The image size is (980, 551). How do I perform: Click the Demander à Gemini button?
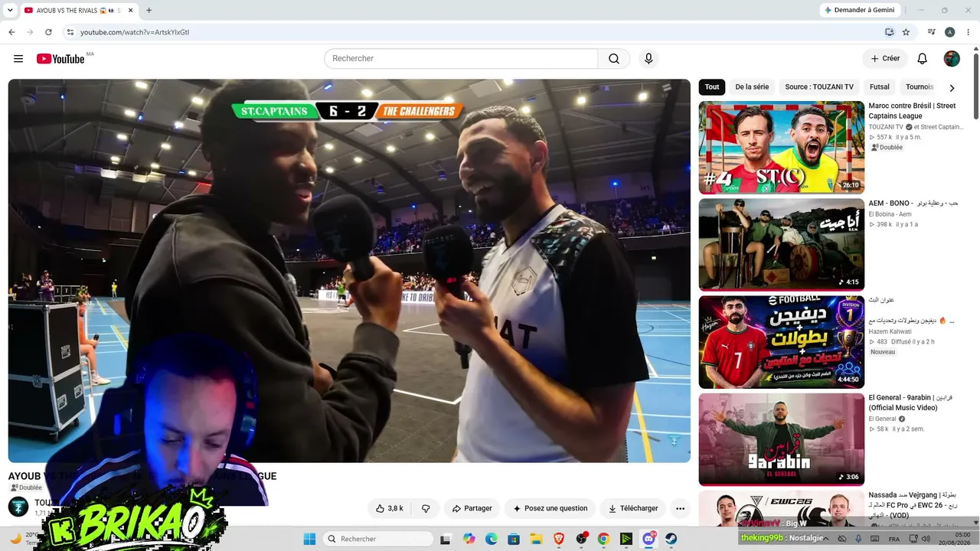tap(858, 10)
